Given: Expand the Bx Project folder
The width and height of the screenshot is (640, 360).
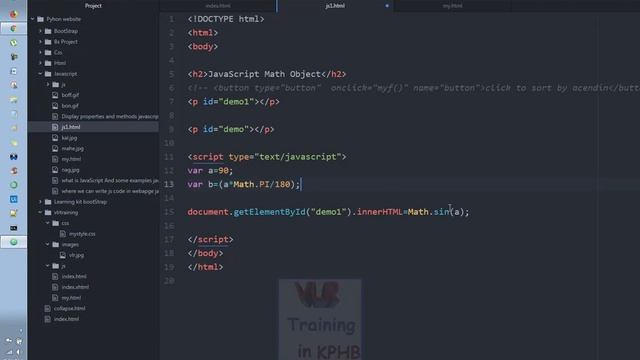Looking at the screenshot, I should (x=40, y=42).
